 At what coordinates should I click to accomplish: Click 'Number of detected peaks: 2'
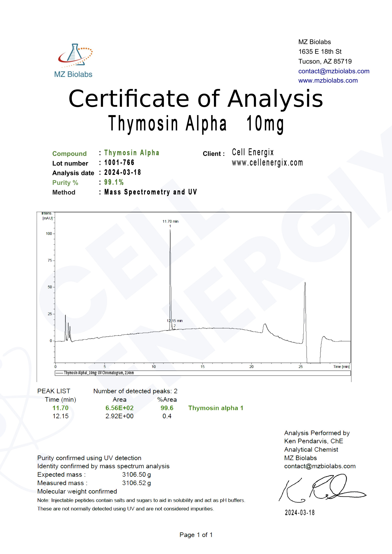coord(136,391)
